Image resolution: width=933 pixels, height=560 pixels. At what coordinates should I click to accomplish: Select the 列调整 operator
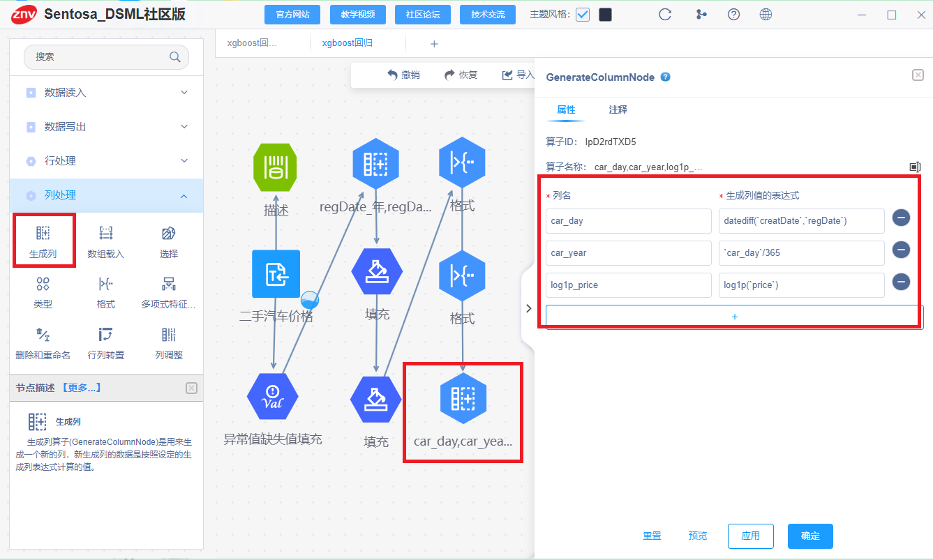coord(168,343)
